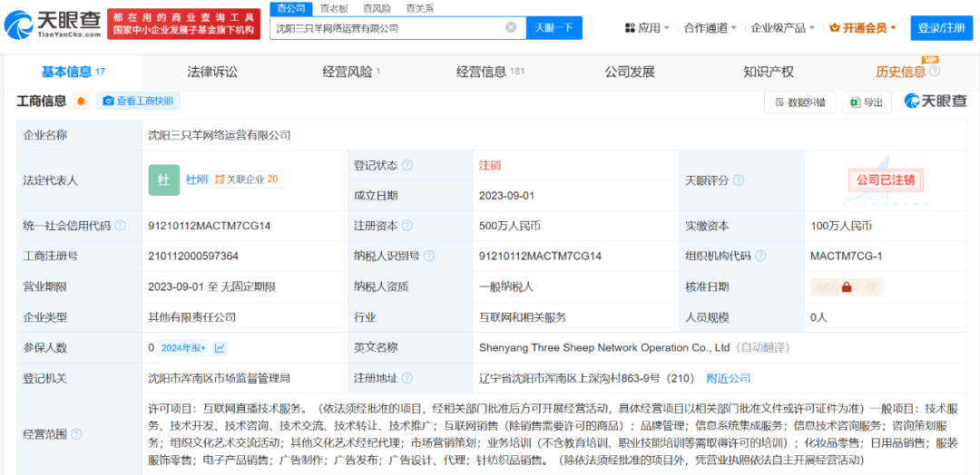Open the 查看工商快照 camera button
This screenshot has width=980, height=475.
pyautogui.click(x=138, y=102)
